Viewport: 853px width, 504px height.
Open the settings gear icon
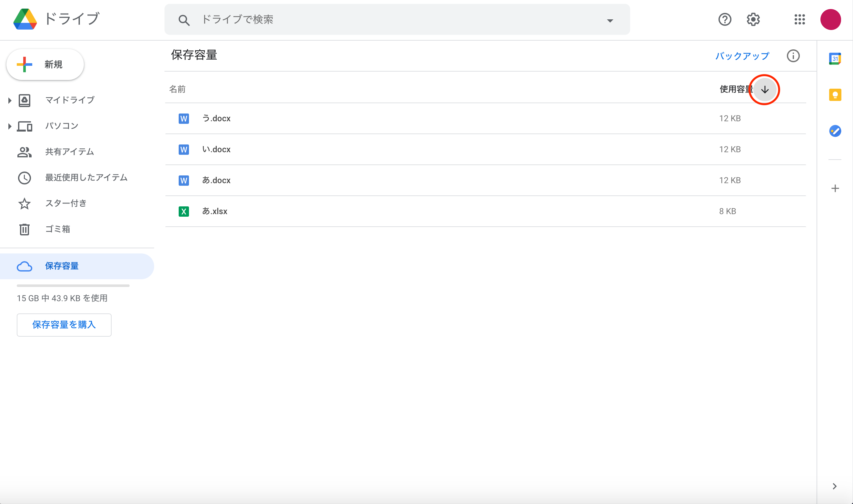coord(753,19)
